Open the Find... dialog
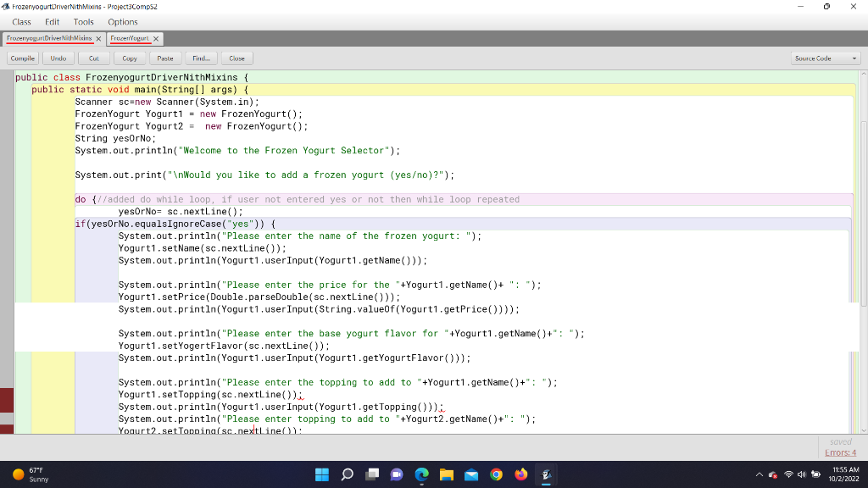The image size is (868, 488). [201, 58]
